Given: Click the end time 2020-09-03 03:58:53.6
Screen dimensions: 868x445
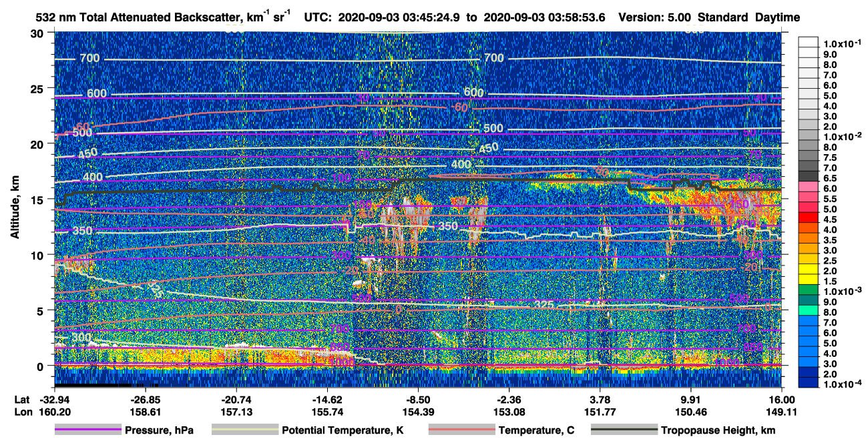Looking at the screenshot, I should click(544, 18).
